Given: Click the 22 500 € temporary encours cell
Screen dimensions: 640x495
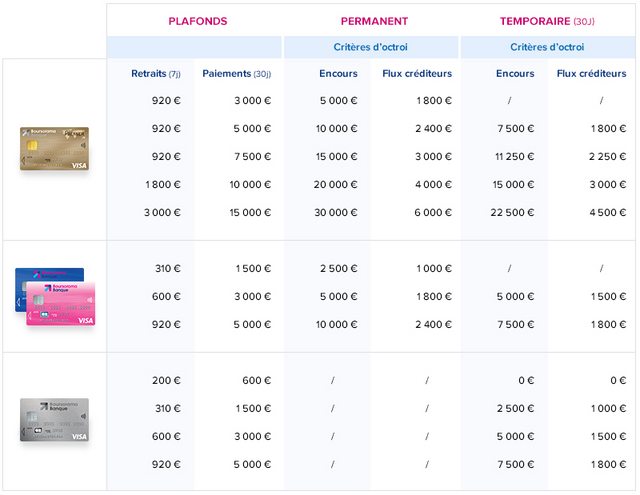Looking at the screenshot, I should tap(513, 212).
